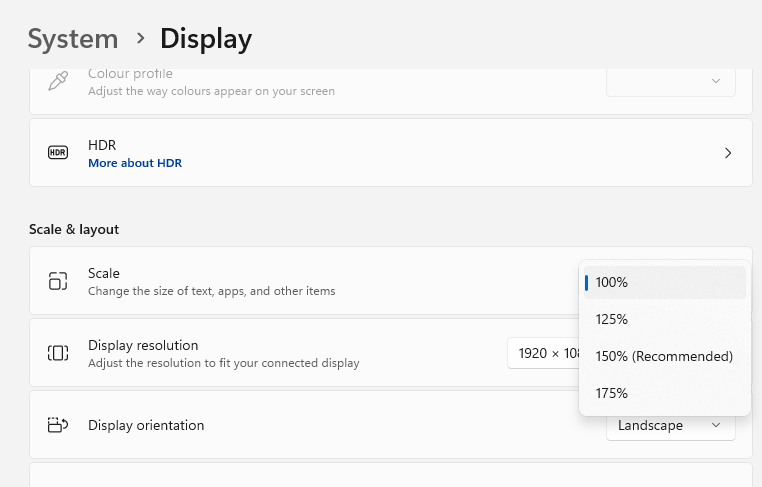Open the HDR settings chevron

[x=728, y=153]
